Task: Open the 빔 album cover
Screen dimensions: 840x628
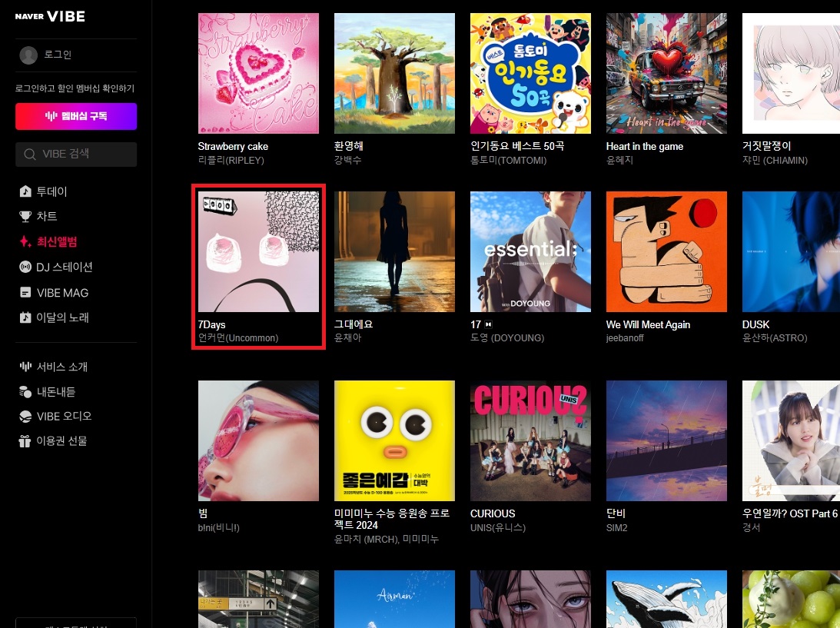Action: click(x=258, y=441)
